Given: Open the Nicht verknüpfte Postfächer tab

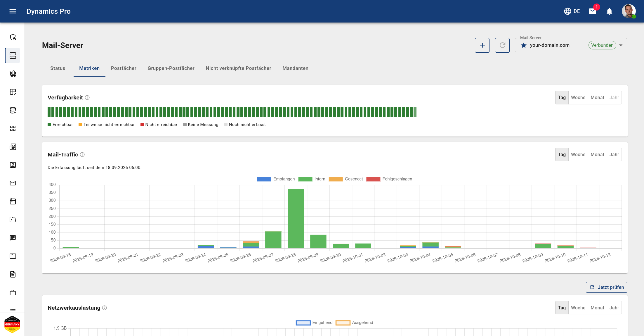Looking at the screenshot, I should coord(238,68).
